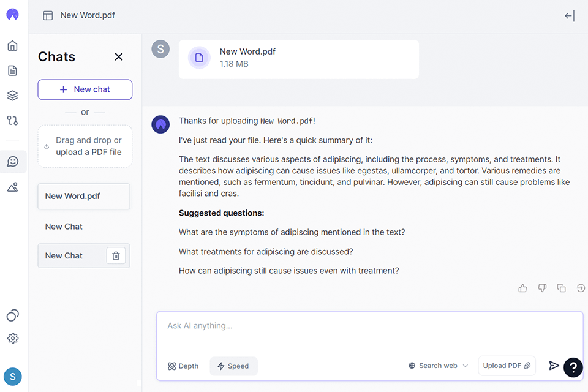Screen dimensions: 588x392
Task: Send the message with arrow icon
Action: tap(554, 366)
